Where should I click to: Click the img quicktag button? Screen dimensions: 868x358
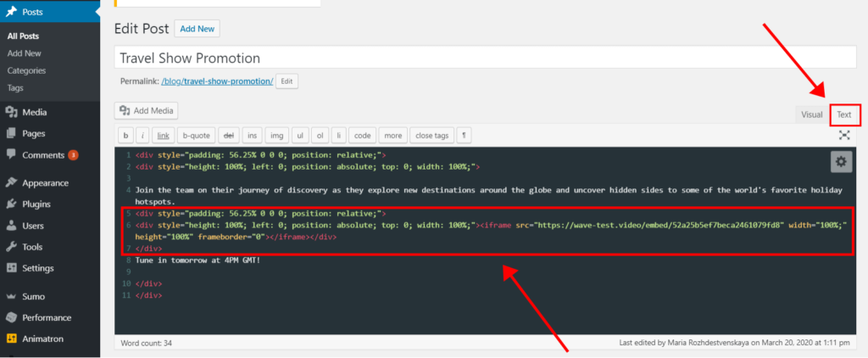click(x=277, y=135)
